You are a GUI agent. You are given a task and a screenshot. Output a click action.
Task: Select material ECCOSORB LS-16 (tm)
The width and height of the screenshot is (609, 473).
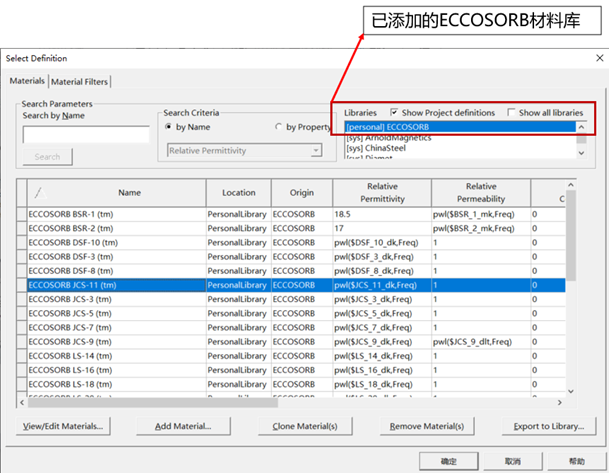tap(117, 370)
